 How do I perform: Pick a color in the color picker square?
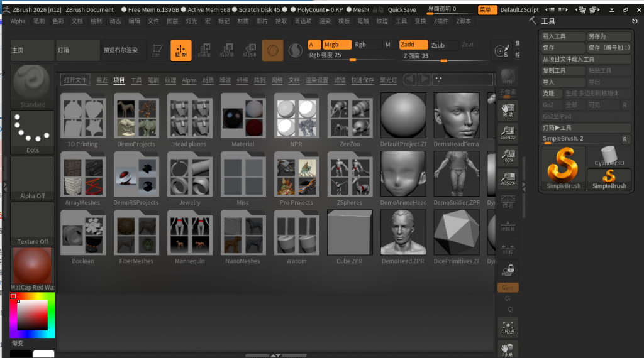click(32, 315)
